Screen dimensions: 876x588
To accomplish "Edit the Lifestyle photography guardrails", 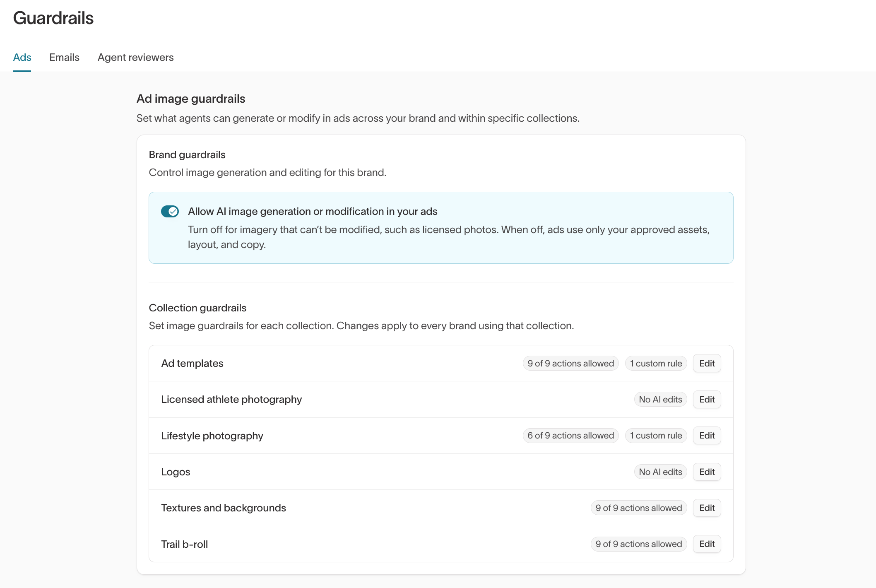I will pyautogui.click(x=707, y=435).
